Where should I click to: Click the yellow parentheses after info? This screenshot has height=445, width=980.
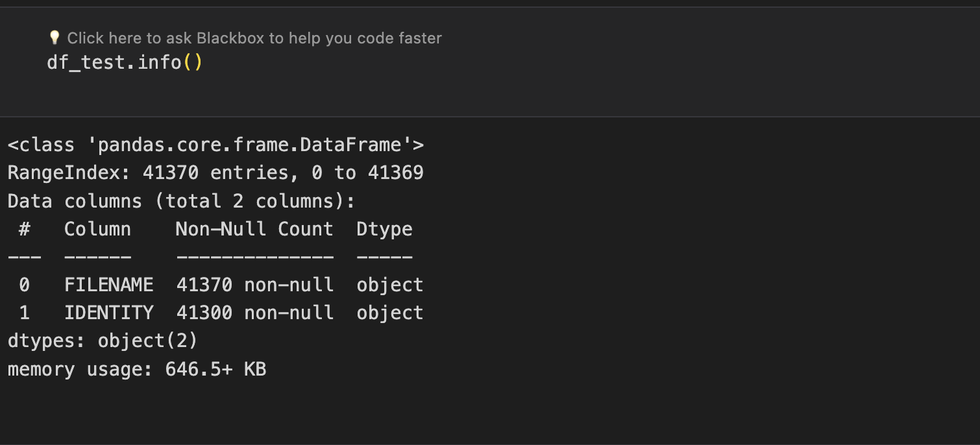pos(193,64)
